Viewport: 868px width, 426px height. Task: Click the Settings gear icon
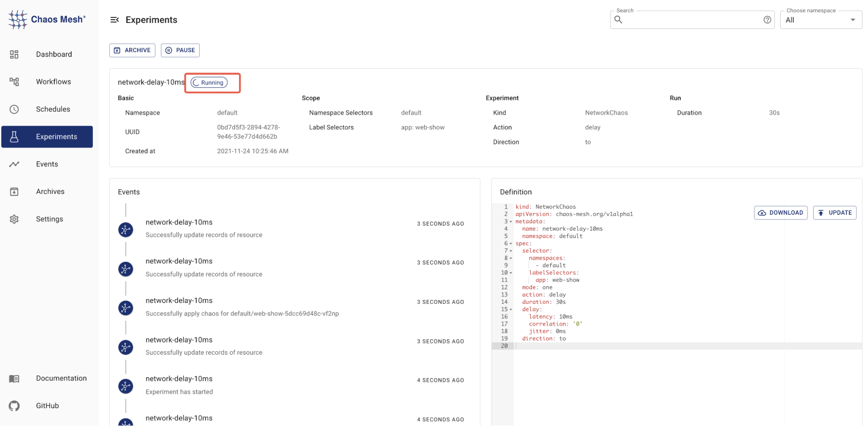coord(14,219)
